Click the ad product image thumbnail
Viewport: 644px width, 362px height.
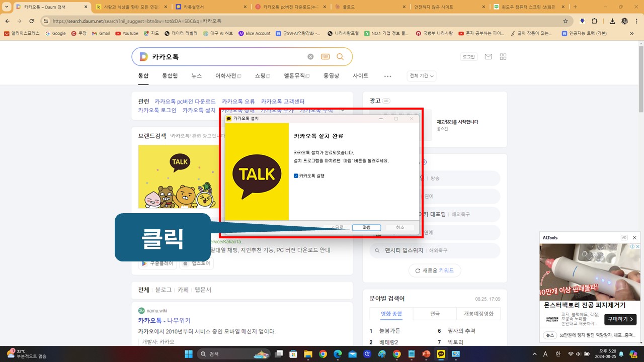click(x=590, y=271)
